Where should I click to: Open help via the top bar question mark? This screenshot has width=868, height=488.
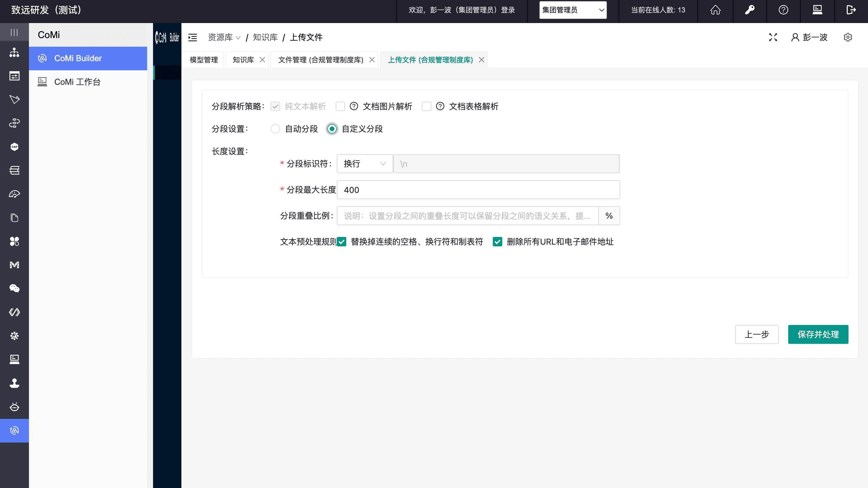pos(784,10)
